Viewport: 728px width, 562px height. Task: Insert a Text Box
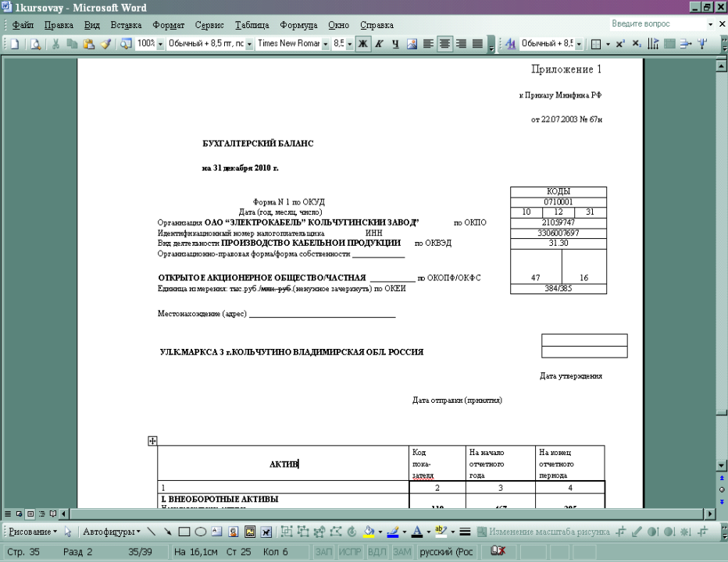click(x=217, y=532)
